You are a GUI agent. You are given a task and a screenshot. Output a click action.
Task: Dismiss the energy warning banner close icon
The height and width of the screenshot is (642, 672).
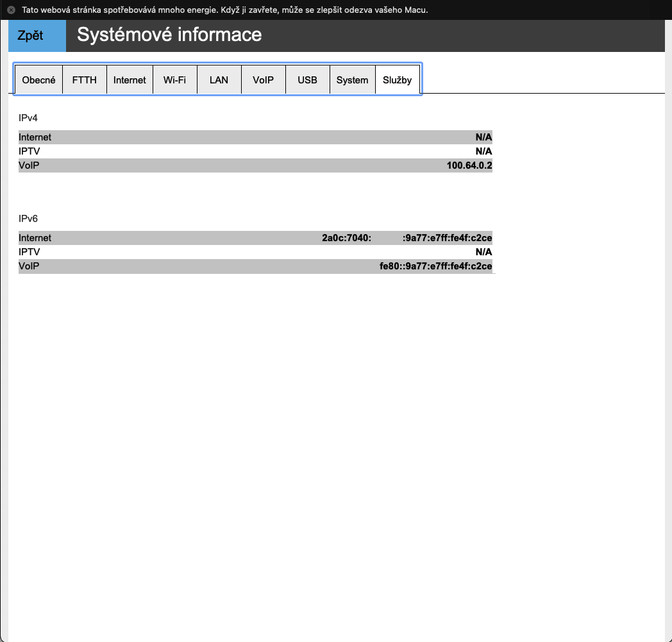(11, 10)
